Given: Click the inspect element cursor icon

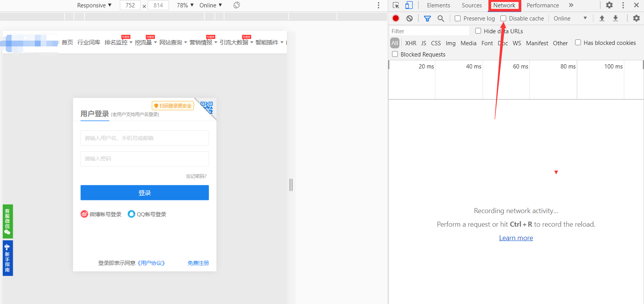Looking at the screenshot, I should [396, 5].
